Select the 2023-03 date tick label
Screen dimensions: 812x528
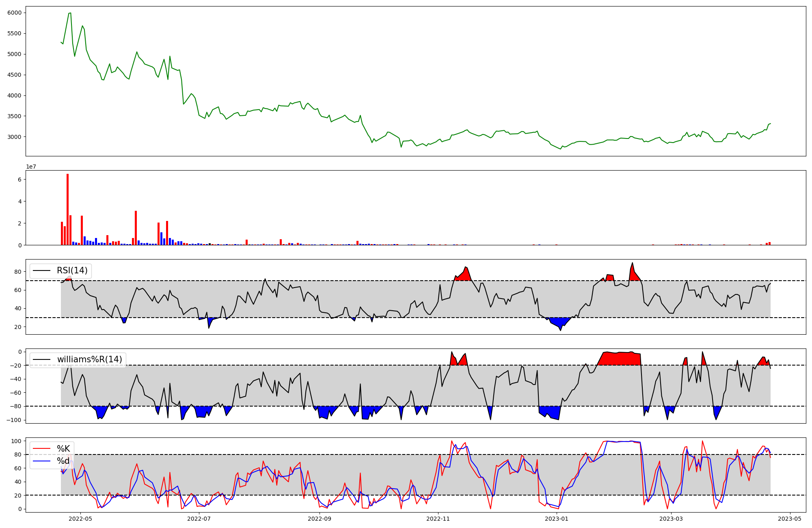[x=672, y=519]
